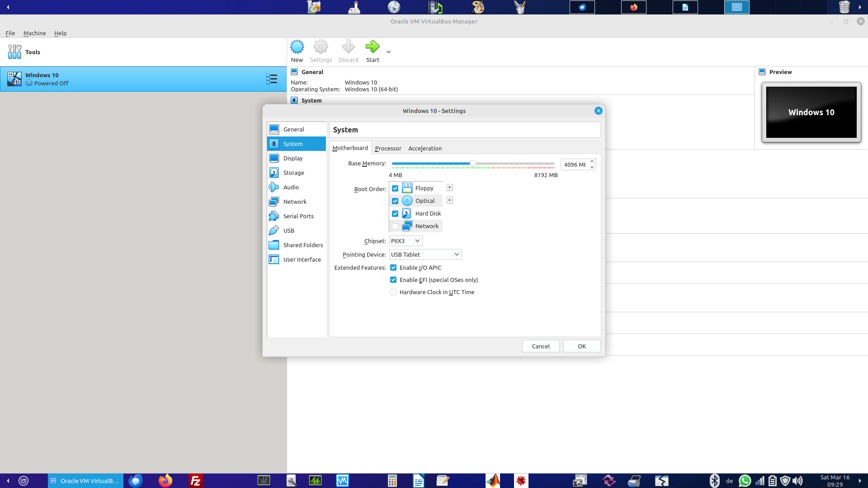Select the Windows 10 Powered Off VM
The height and width of the screenshot is (488, 868).
click(x=143, y=79)
